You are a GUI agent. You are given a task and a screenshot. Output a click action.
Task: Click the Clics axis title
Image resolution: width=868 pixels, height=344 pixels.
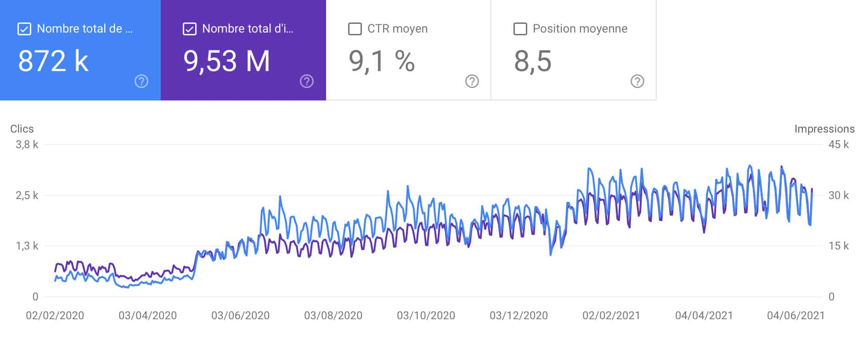pyautogui.click(x=22, y=129)
